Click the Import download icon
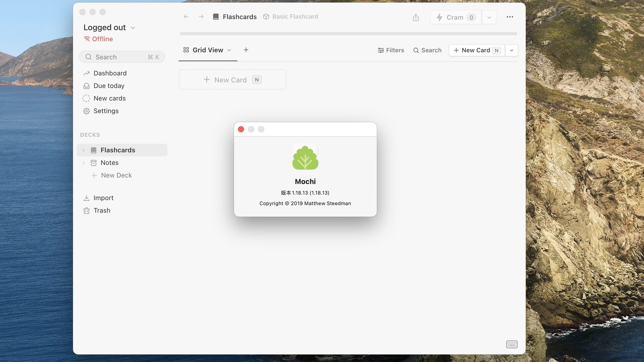This screenshot has height=362, width=644. (x=87, y=198)
